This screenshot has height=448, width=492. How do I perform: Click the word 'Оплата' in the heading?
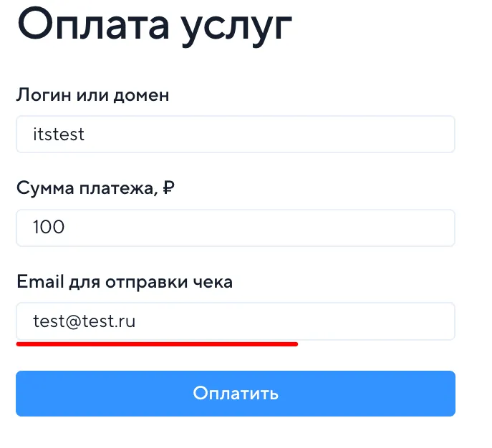[x=87, y=25]
